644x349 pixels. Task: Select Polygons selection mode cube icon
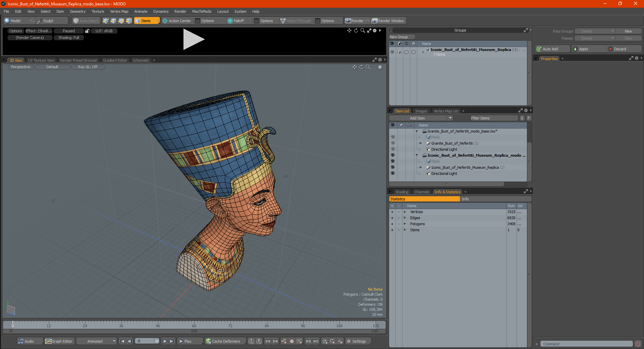(x=121, y=21)
